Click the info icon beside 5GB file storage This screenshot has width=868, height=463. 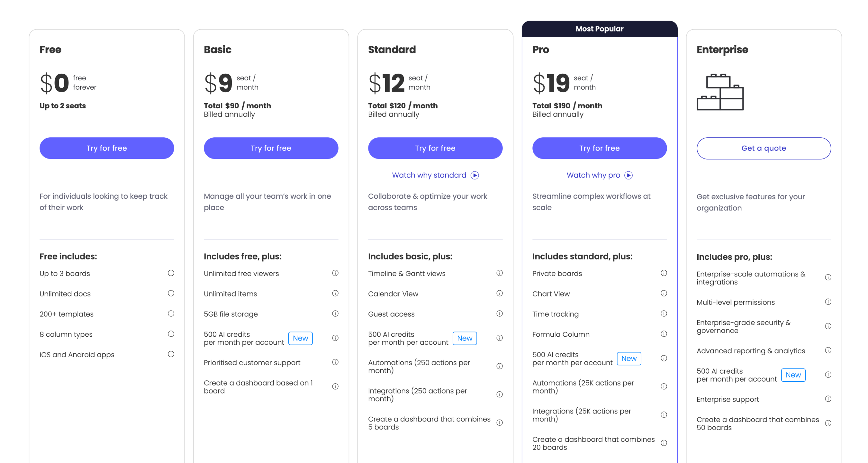[335, 314]
